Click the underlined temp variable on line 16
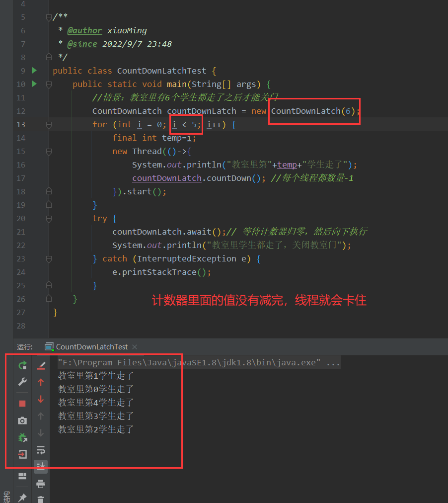 (287, 165)
